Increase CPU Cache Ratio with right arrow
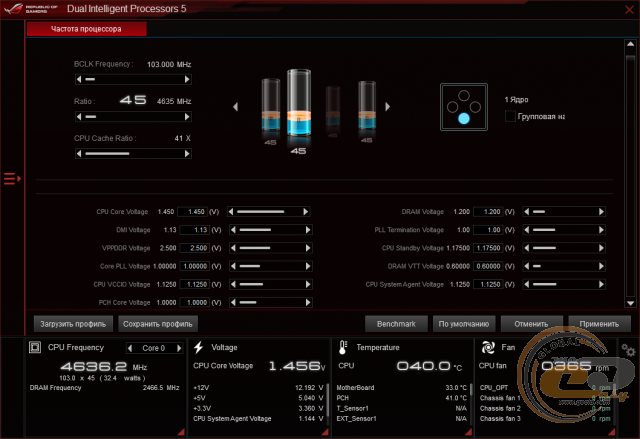 (x=187, y=153)
